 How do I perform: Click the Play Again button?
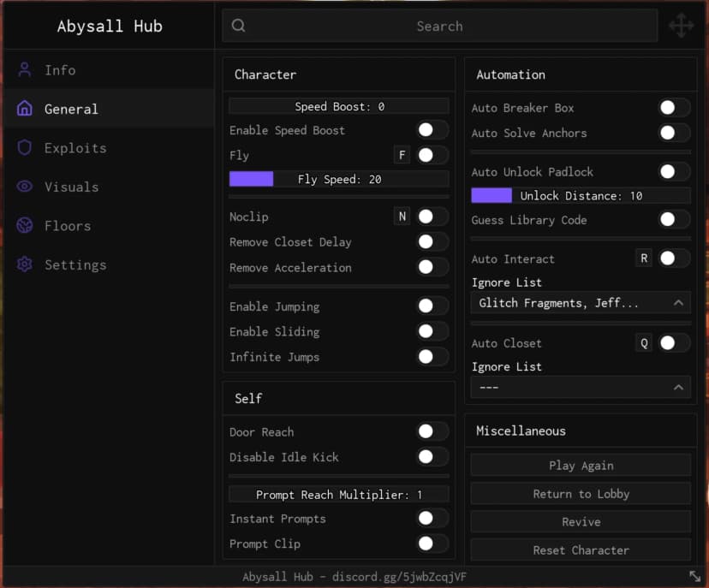pyautogui.click(x=581, y=466)
